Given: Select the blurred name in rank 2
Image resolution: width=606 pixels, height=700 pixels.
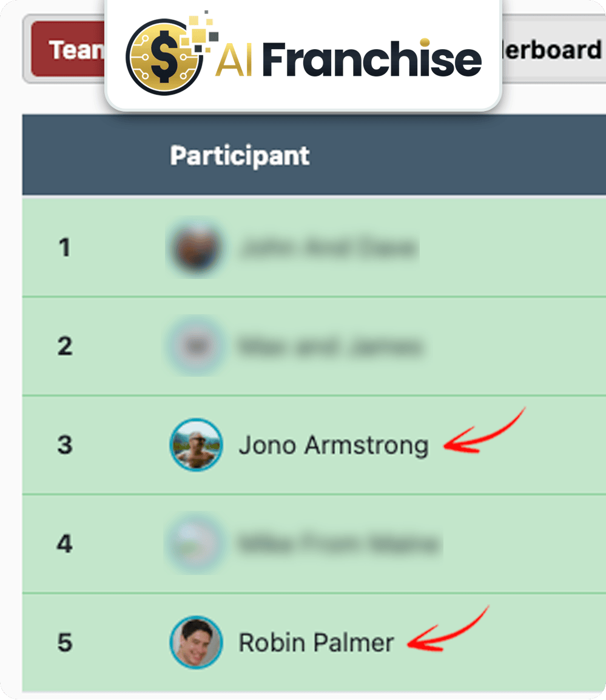Looking at the screenshot, I should click(x=330, y=346).
